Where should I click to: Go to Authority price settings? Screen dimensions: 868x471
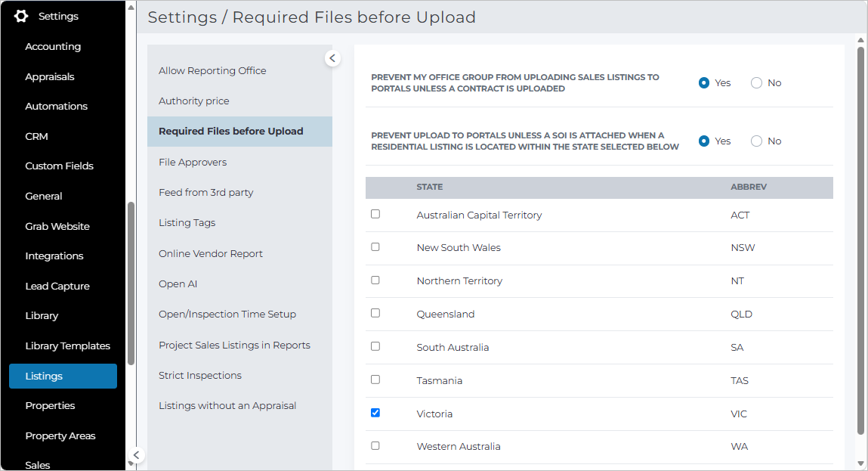(193, 101)
